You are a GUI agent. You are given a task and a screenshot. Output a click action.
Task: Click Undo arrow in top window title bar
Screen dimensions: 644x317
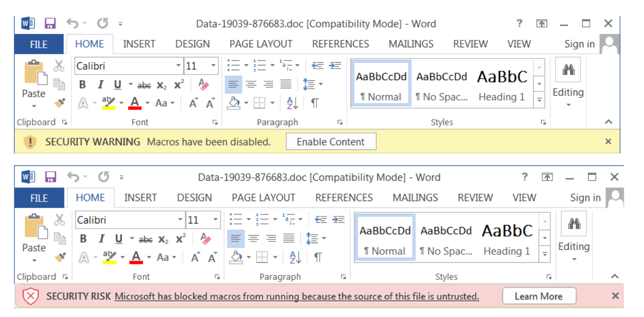[72, 23]
